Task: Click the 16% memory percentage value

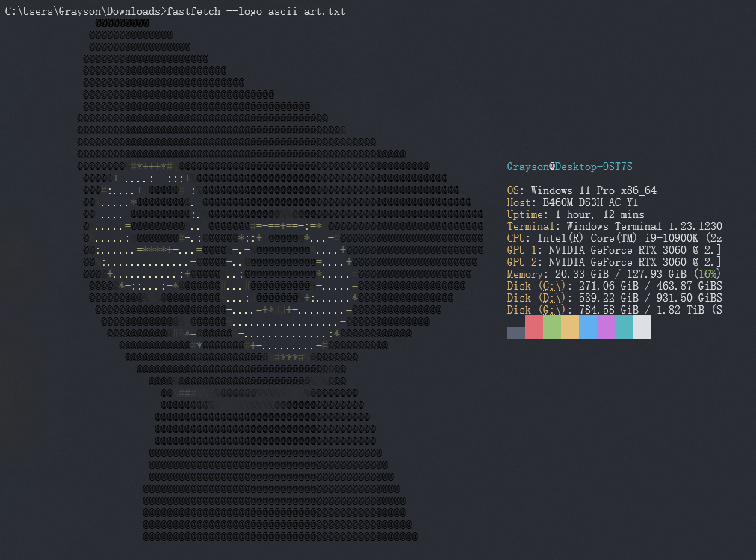Action: point(707,274)
